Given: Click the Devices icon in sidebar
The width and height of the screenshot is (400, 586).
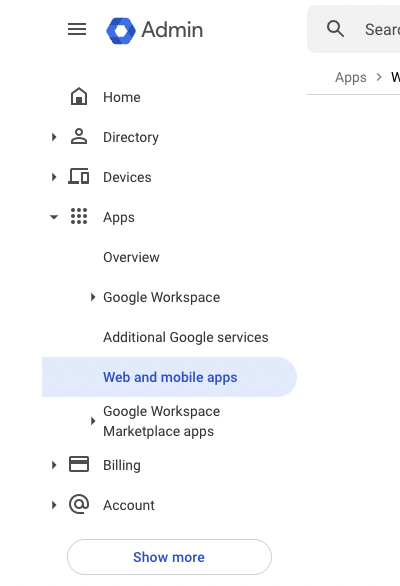Looking at the screenshot, I should (79, 176).
